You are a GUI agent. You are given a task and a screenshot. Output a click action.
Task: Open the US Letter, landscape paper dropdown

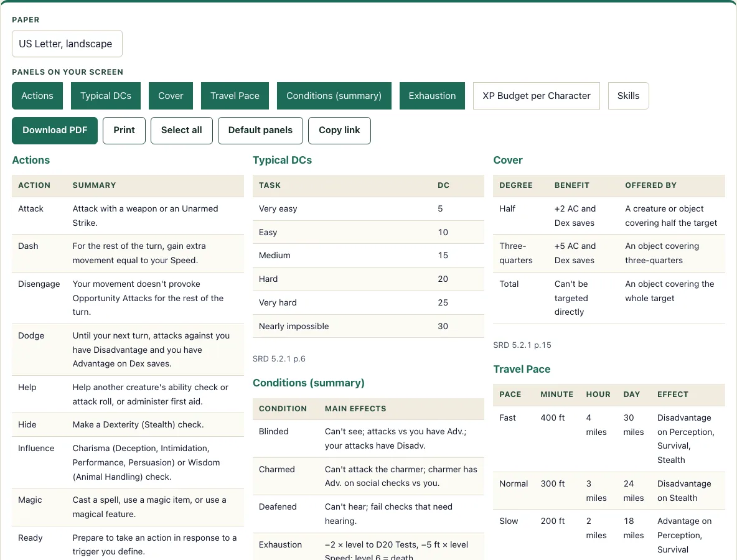click(67, 44)
